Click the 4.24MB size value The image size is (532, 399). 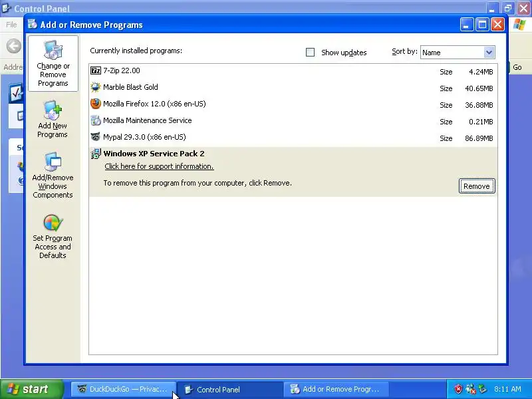pos(481,72)
